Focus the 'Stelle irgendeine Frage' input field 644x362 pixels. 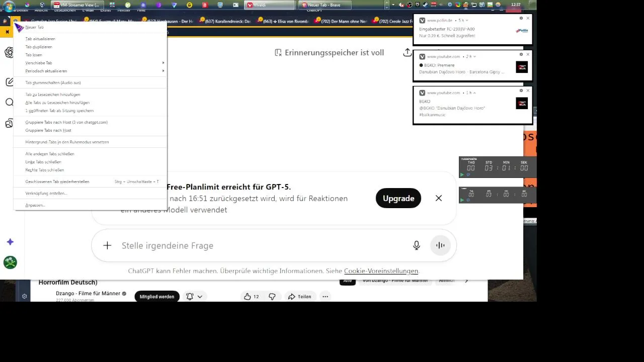[x=262, y=245]
